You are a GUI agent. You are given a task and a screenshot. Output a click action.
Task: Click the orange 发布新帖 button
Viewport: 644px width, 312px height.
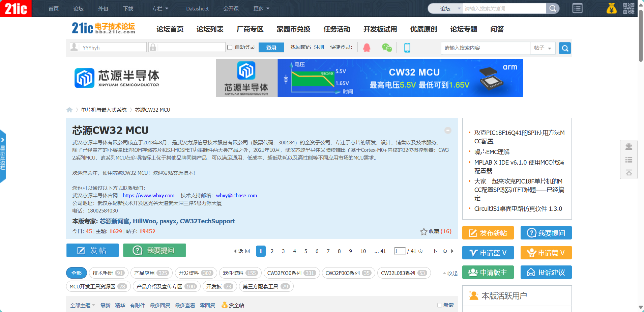[488, 233]
